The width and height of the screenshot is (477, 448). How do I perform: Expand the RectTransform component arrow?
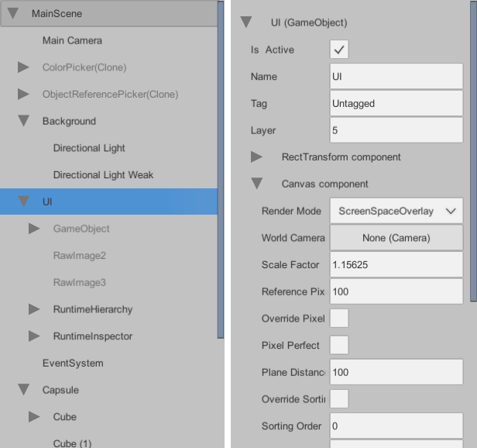(x=256, y=157)
